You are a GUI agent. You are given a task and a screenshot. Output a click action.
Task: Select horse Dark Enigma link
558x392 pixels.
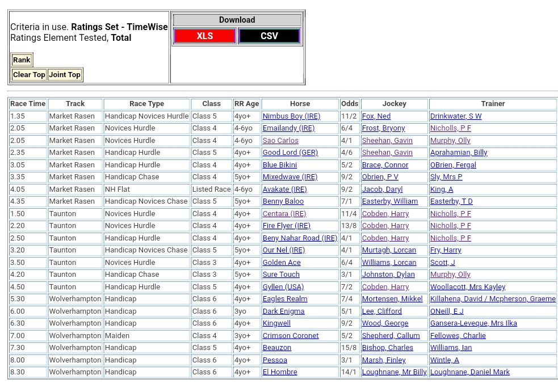[x=283, y=311]
